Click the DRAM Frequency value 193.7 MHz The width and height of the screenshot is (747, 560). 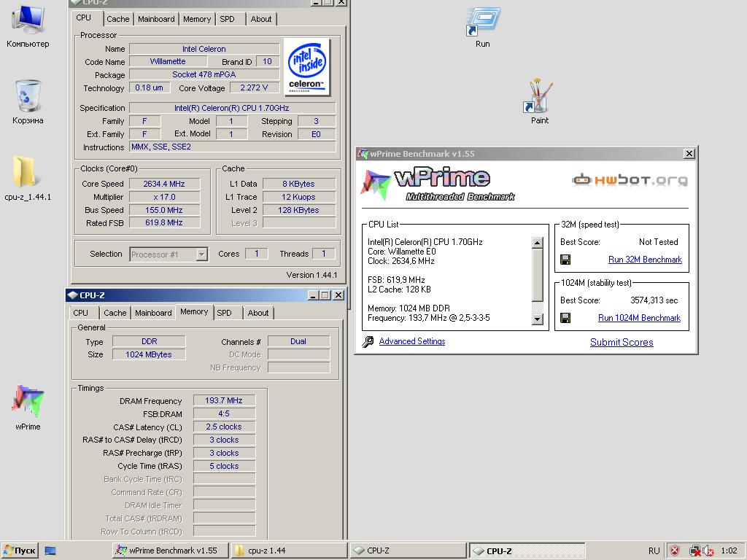224,400
